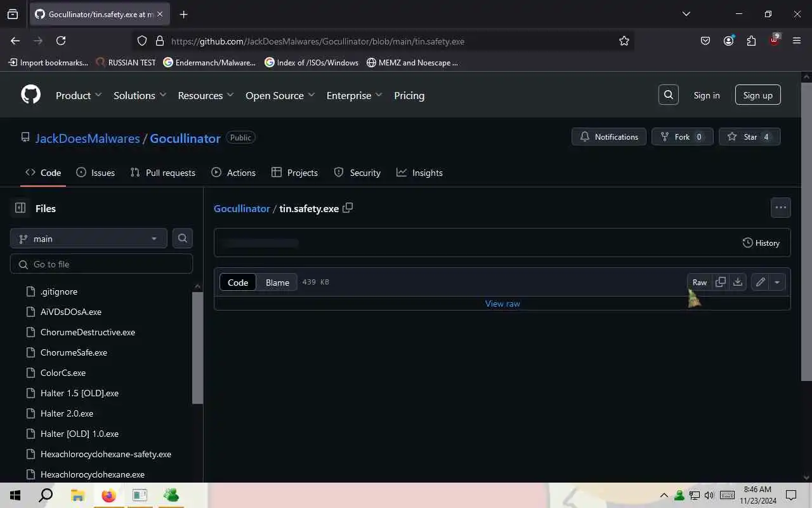Expand the Solutions menu
This screenshot has width=812, height=508.
[140, 95]
